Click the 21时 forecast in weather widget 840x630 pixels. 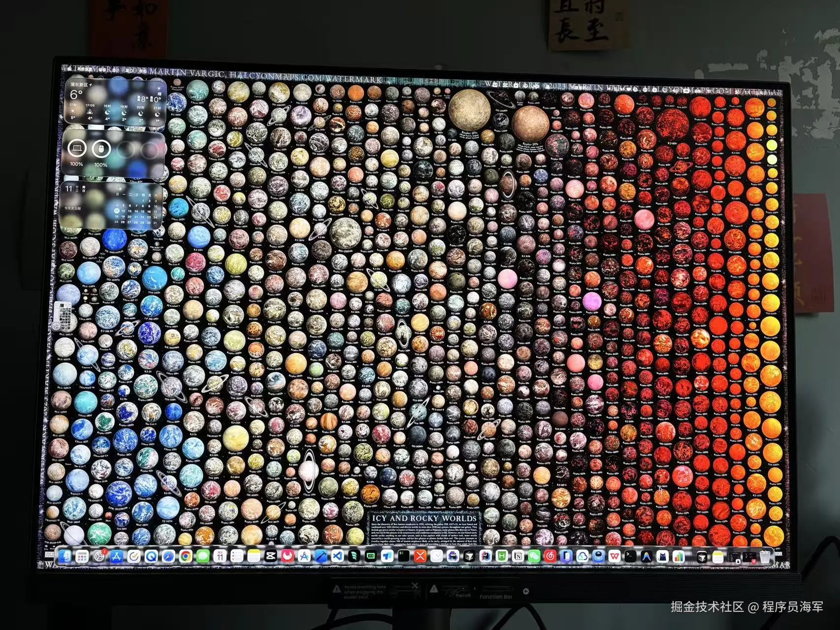[157, 114]
